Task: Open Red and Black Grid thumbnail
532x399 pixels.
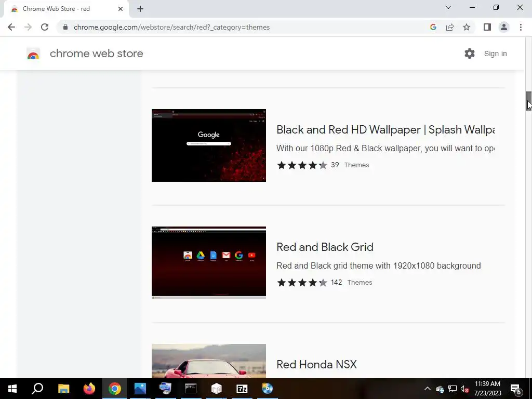Action: (x=209, y=262)
